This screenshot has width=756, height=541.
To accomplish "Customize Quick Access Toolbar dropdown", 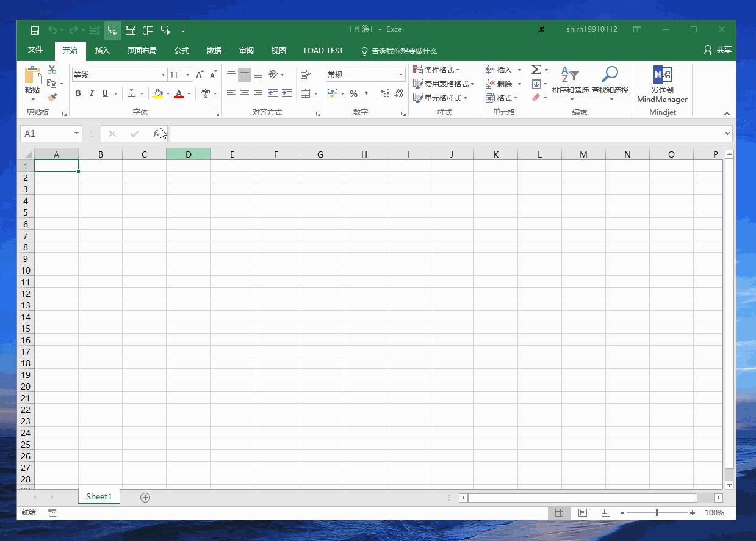I will [x=183, y=30].
